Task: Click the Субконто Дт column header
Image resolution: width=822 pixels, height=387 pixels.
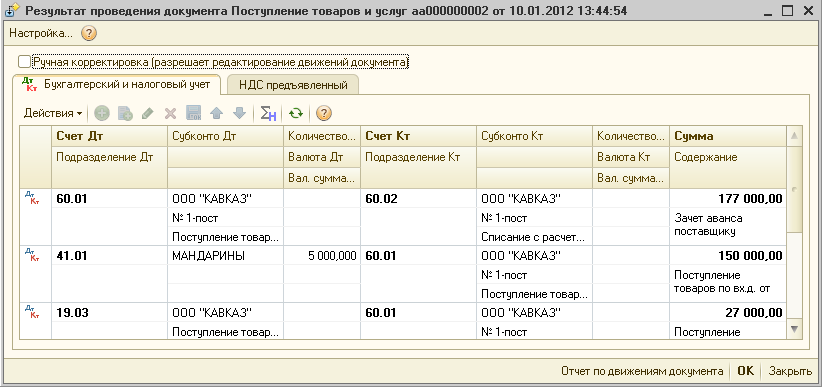Action: (x=225, y=136)
